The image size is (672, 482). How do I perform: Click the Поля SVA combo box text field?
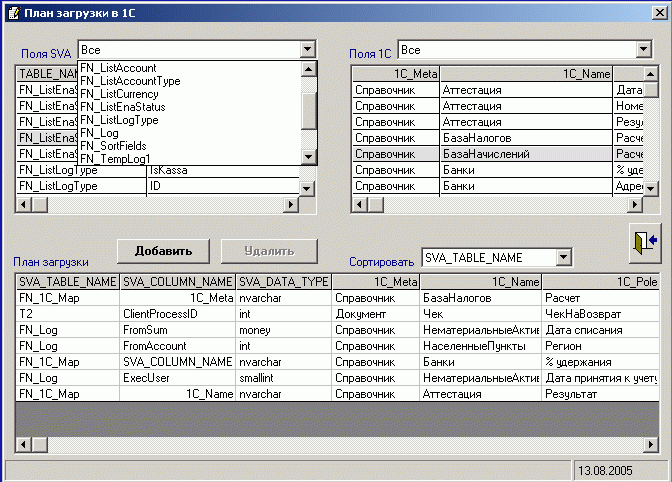(189, 50)
